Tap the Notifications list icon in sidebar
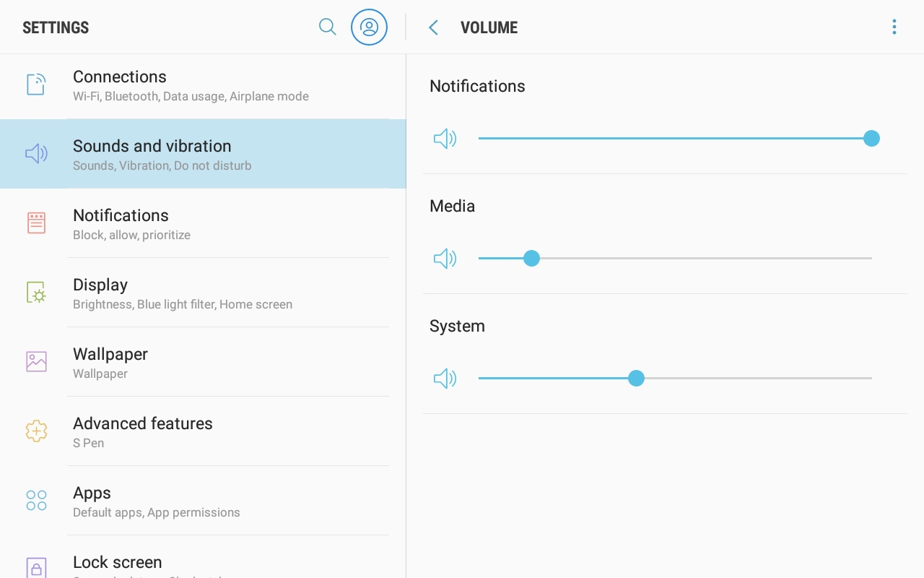The image size is (924, 578). point(36,223)
